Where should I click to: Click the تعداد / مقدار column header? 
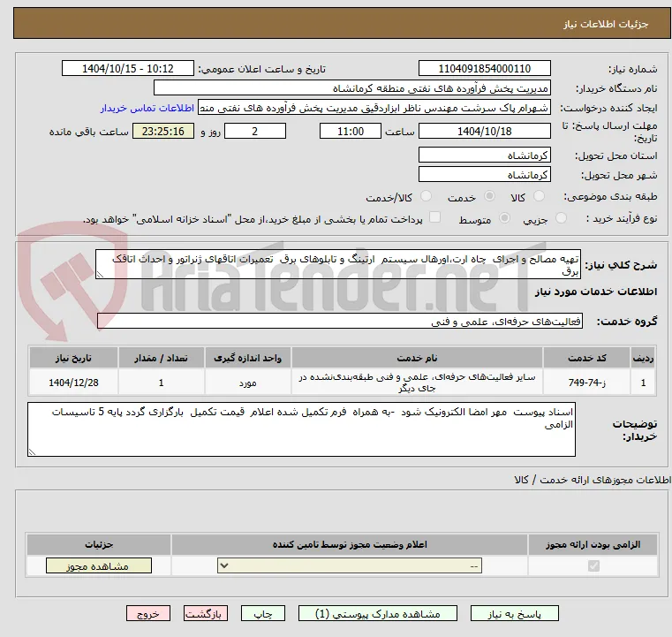pyautogui.click(x=161, y=358)
